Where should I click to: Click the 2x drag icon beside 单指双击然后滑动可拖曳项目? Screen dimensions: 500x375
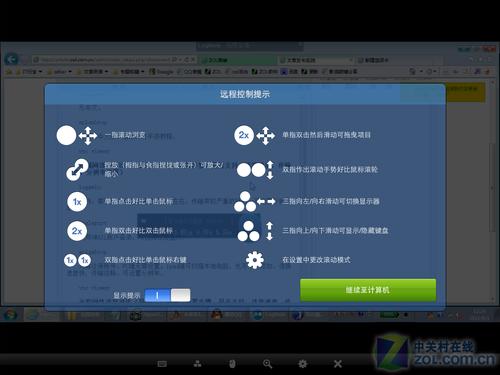255,135
